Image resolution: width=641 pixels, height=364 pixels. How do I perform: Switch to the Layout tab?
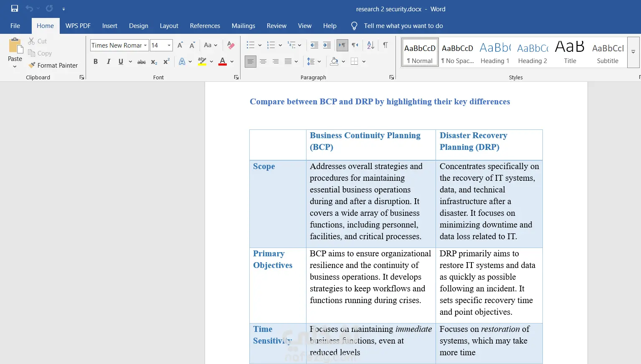(x=169, y=26)
